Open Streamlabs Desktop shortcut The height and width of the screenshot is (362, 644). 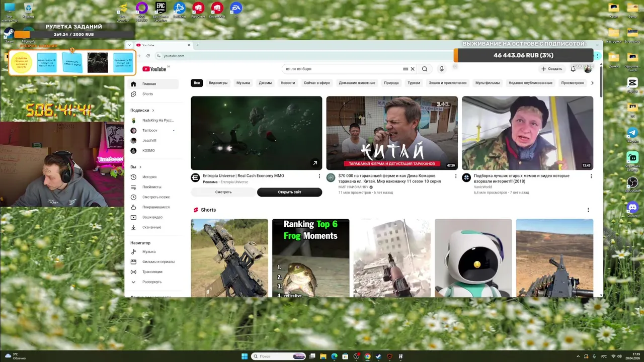tap(632, 160)
